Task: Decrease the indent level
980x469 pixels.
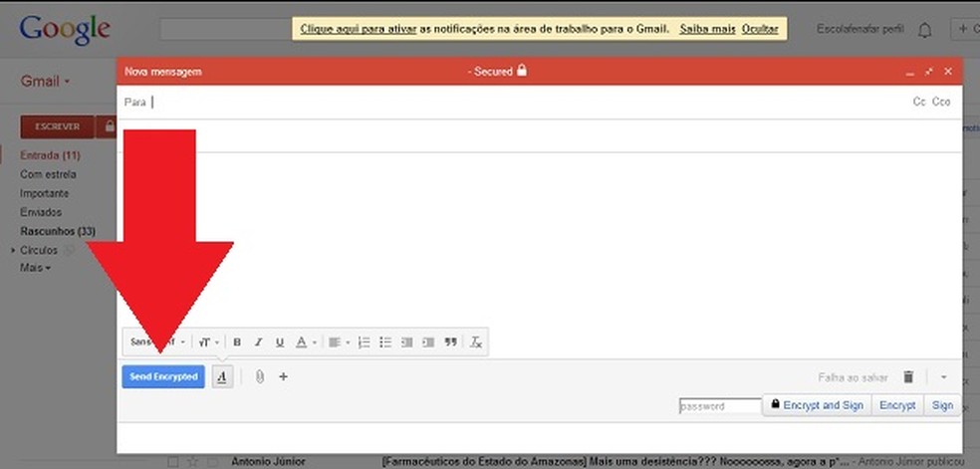Action: [x=407, y=343]
